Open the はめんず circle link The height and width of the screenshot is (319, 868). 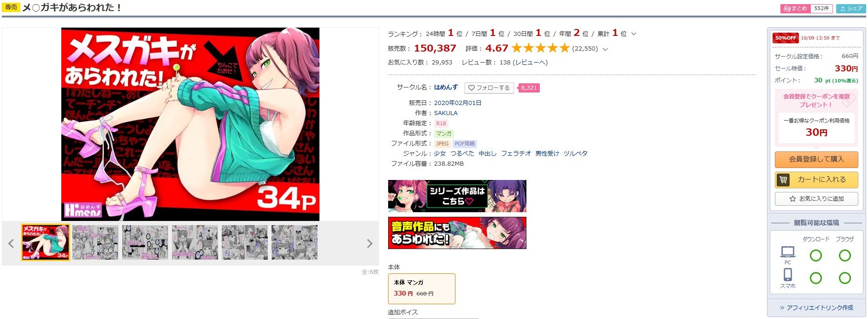click(446, 87)
